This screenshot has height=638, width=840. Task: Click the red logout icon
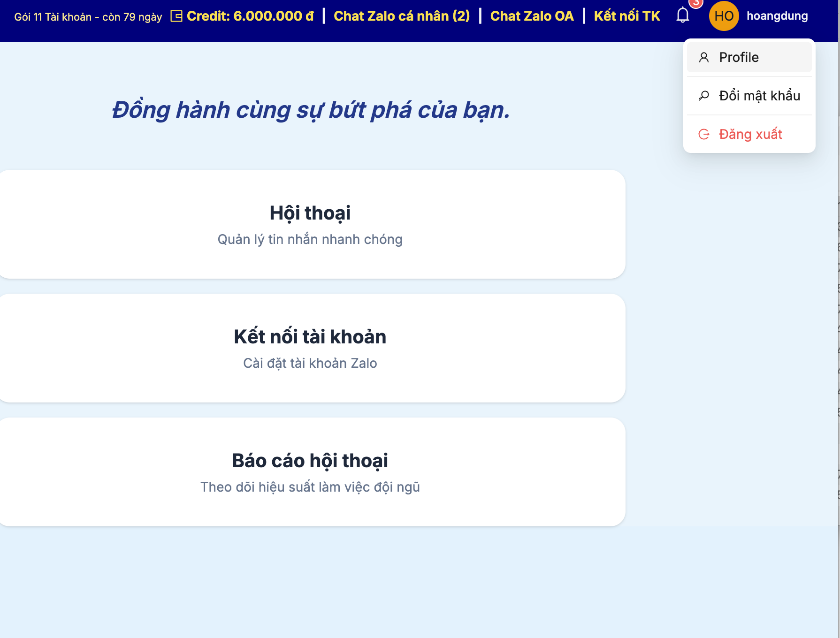click(x=704, y=134)
